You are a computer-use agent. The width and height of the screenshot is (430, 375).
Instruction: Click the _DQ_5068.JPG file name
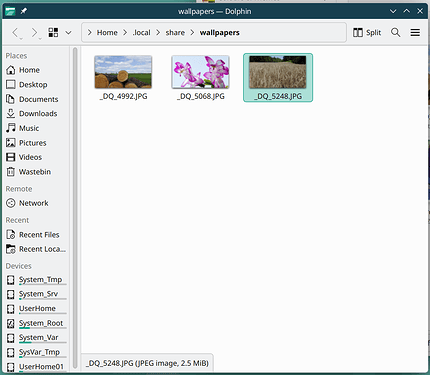200,96
